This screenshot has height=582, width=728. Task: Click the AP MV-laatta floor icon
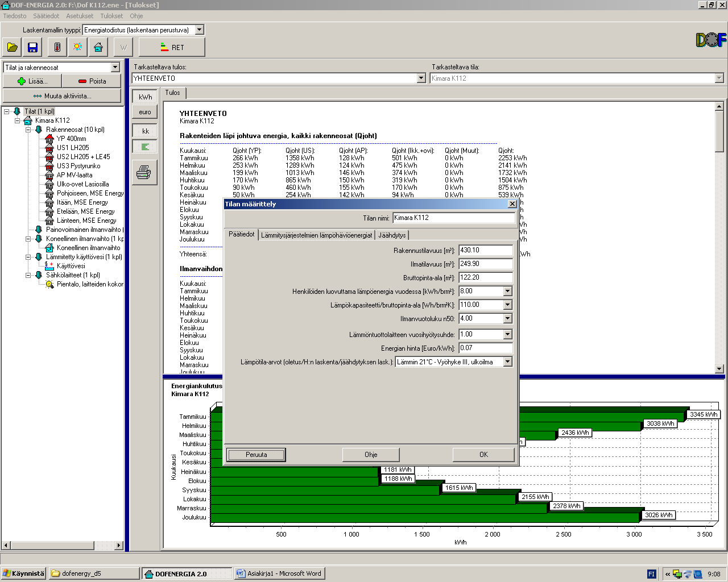point(49,175)
